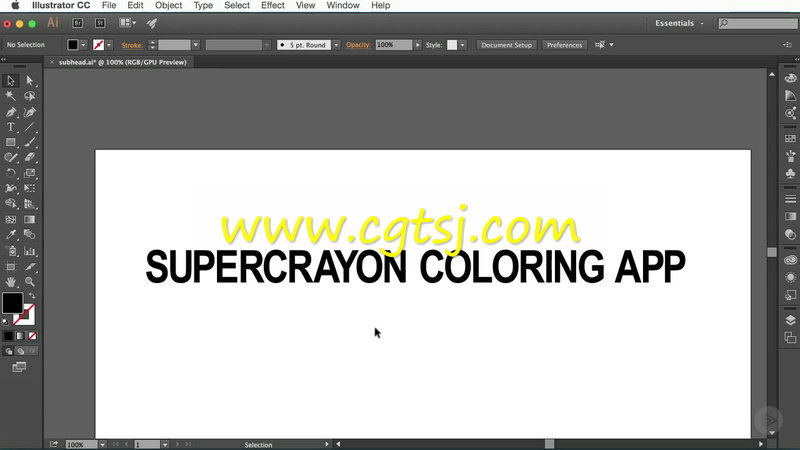Select the Free Transform tool
The image size is (800, 450).
click(x=30, y=189)
